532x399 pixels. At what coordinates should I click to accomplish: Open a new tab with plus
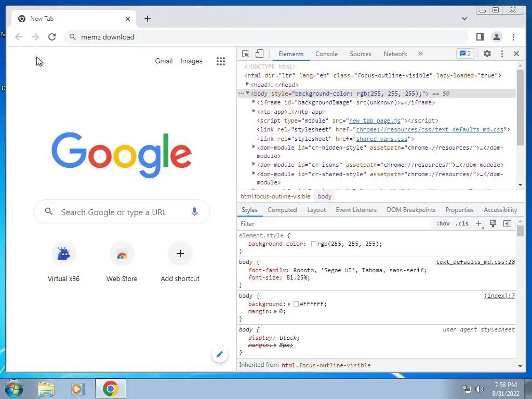(147, 19)
